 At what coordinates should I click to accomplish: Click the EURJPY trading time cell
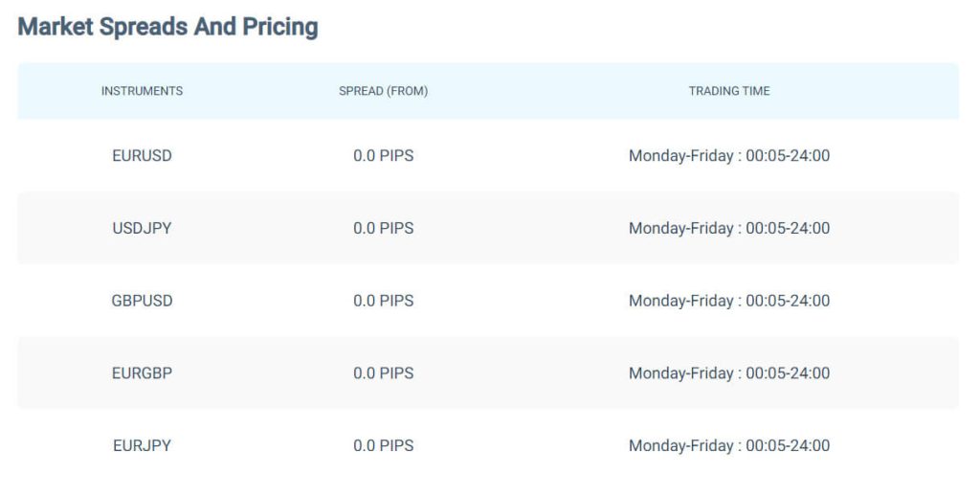pyautogui.click(x=729, y=445)
